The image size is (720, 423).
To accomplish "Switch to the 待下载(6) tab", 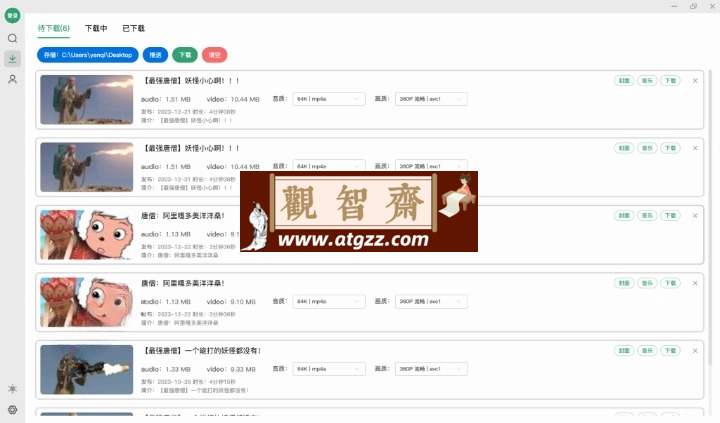I will coord(53,28).
